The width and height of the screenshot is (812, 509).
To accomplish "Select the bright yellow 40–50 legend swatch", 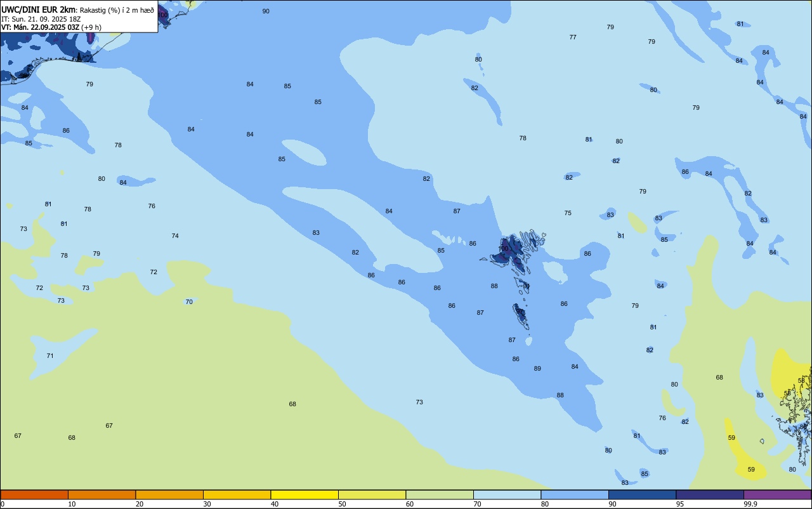I will pos(304,494).
